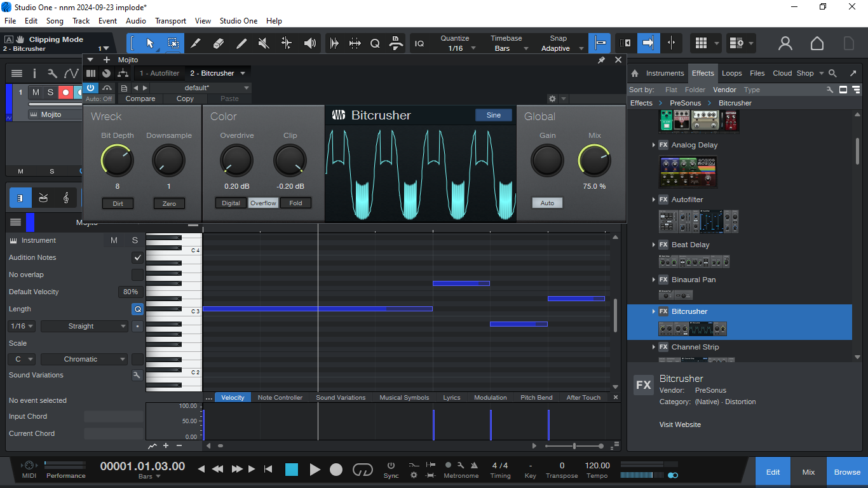Open the Audio menu
The image size is (868, 488).
click(x=136, y=21)
